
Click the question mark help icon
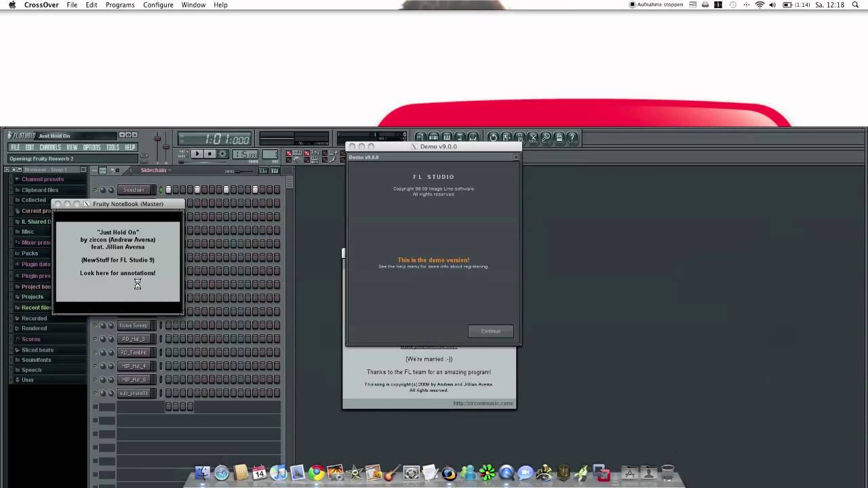click(x=572, y=138)
